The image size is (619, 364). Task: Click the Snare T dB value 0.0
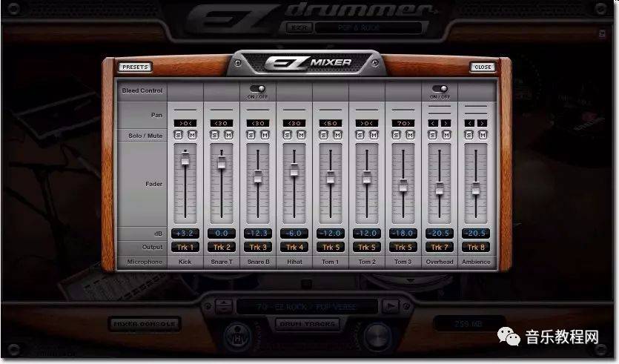[x=222, y=234]
